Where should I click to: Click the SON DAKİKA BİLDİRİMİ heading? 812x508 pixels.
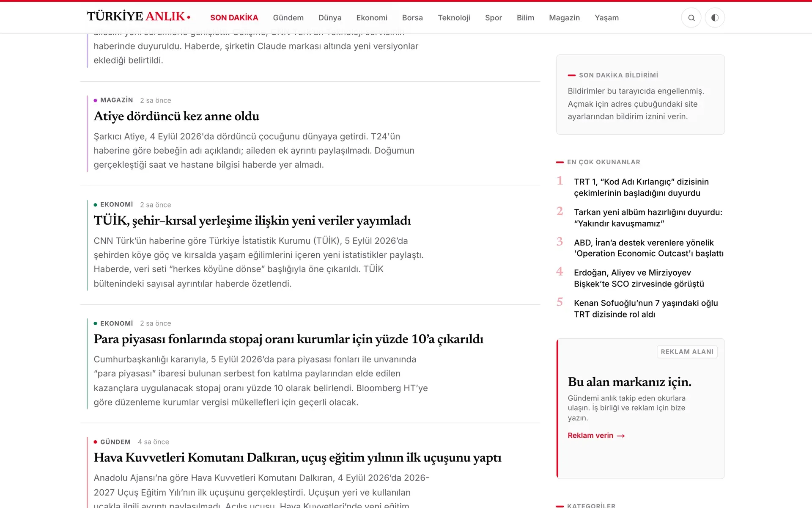(618, 75)
